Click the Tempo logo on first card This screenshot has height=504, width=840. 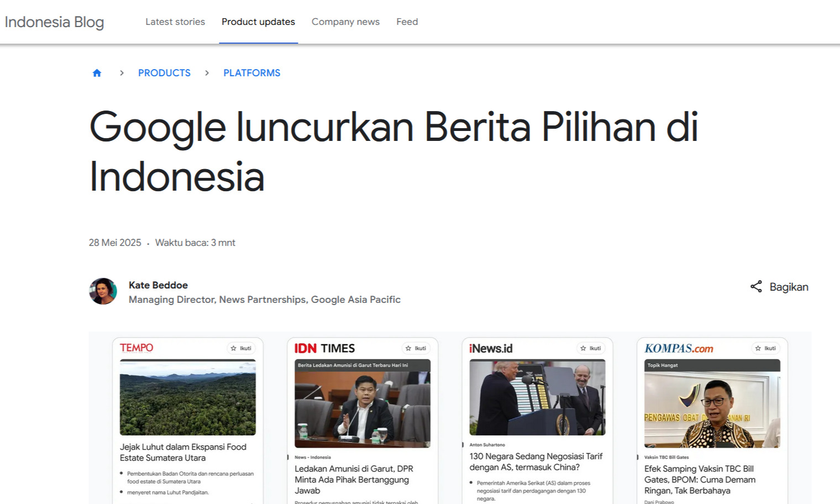pos(136,348)
